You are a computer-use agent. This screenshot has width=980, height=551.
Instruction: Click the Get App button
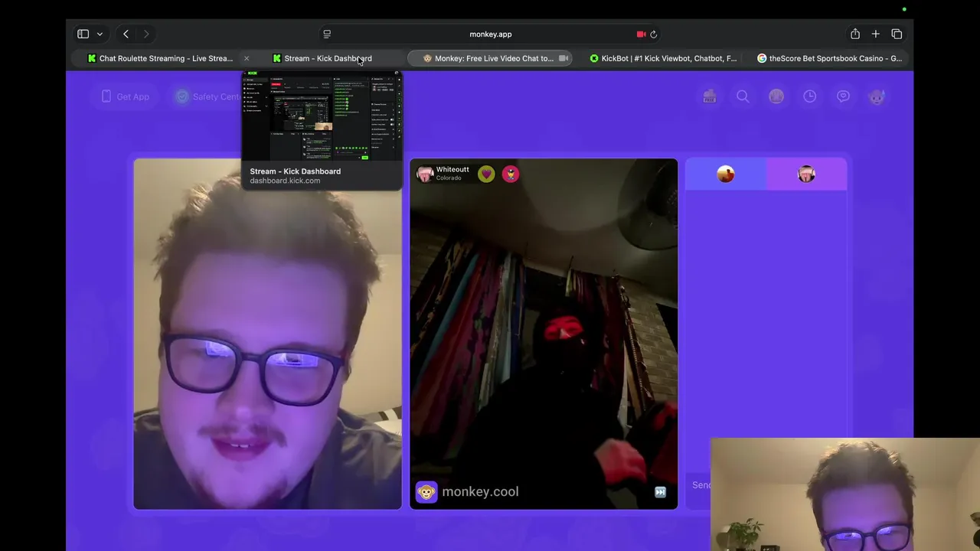[x=126, y=96]
